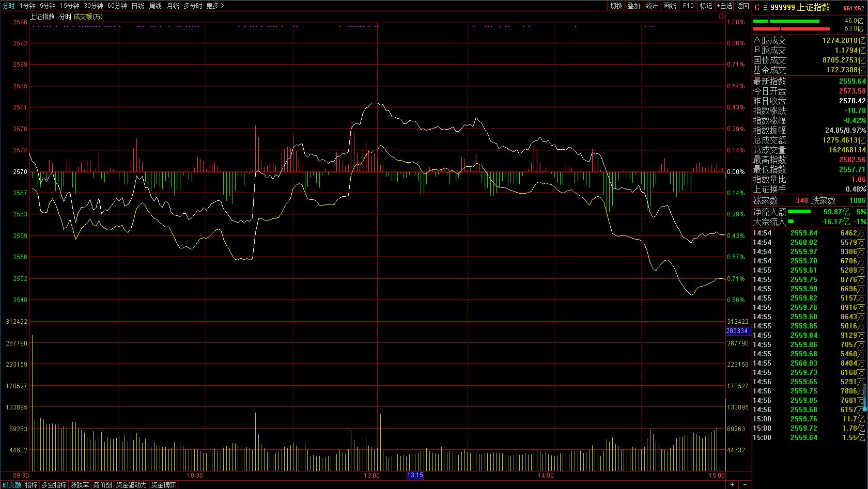Open F10 company information
This screenshot has width=868, height=489.
pos(688,6)
